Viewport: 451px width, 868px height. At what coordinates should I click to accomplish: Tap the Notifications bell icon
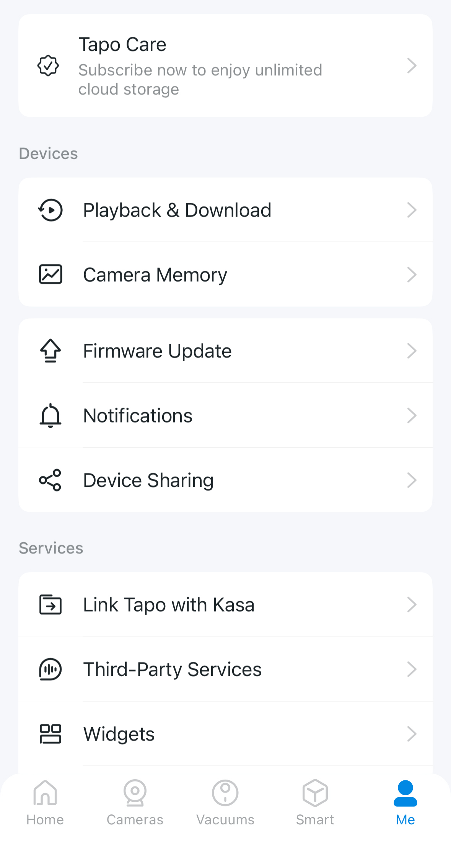[x=50, y=415]
